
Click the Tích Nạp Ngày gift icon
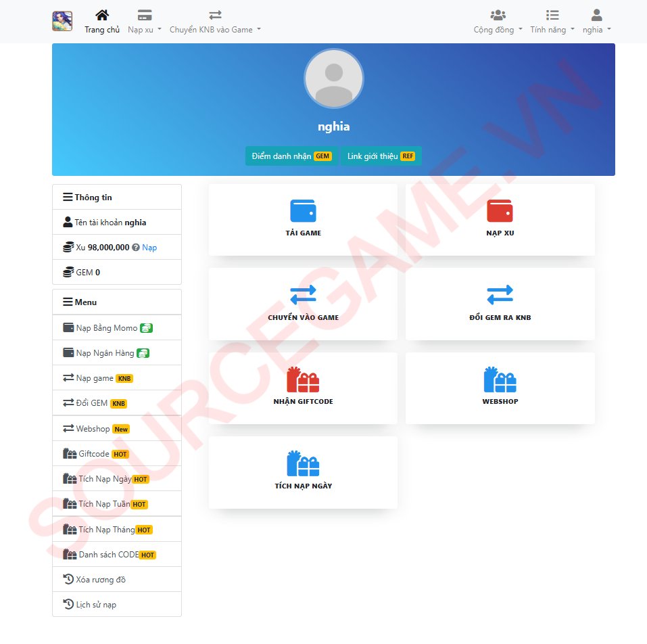point(303,463)
